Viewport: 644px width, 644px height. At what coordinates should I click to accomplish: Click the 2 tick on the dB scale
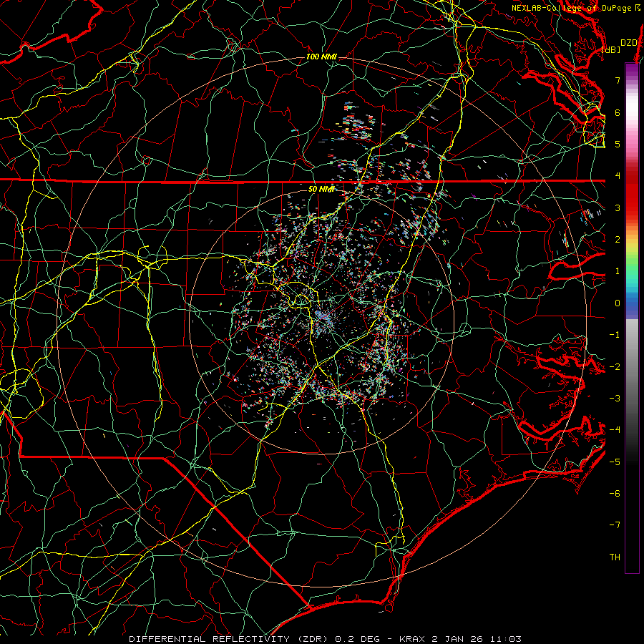[618, 240]
